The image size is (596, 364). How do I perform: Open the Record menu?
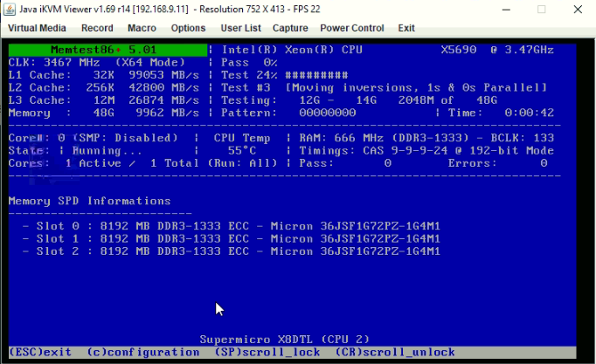[x=97, y=28]
